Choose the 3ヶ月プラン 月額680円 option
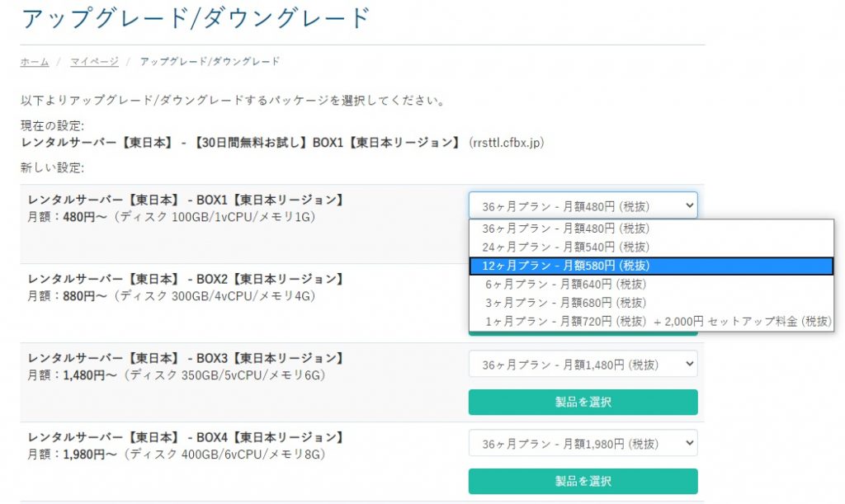This screenshot has width=845, height=504. (565, 302)
